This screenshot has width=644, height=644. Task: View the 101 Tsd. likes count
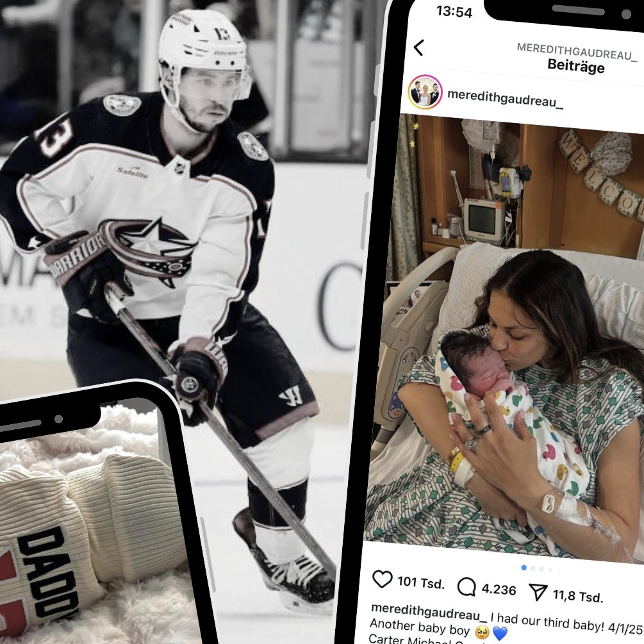coord(420,582)
